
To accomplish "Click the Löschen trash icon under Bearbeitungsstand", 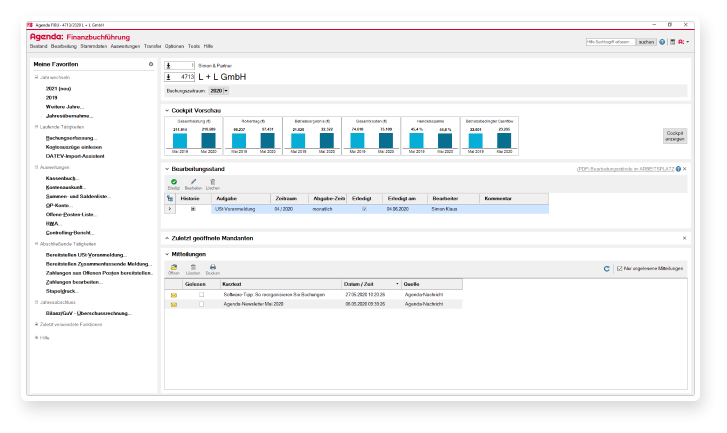I will (x=213, y=181).
